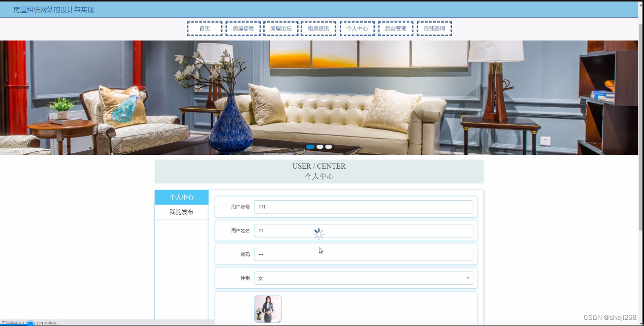The height and width of the screenshot is (326, 644).
Task: Click the user avatar photo thumbnail
Action: (x=268, y=309)
